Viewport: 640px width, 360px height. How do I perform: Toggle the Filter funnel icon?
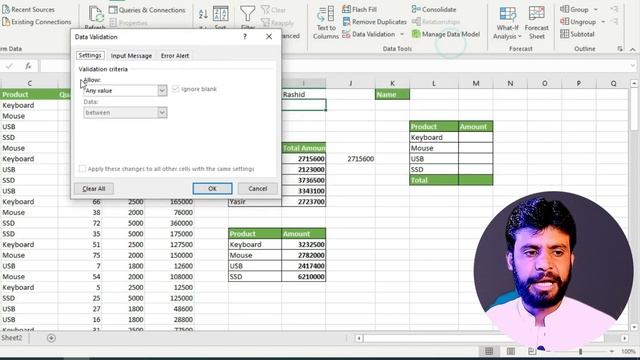pos(247,14)
